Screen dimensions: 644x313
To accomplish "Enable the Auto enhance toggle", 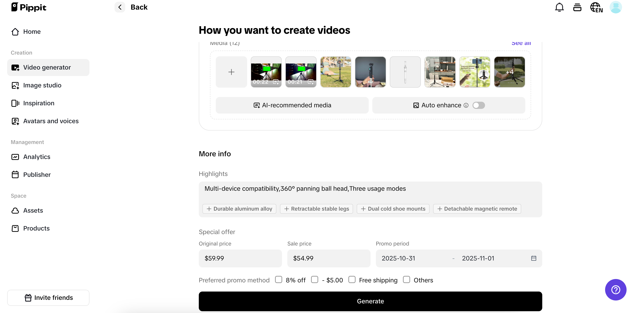I will (479, 105).
